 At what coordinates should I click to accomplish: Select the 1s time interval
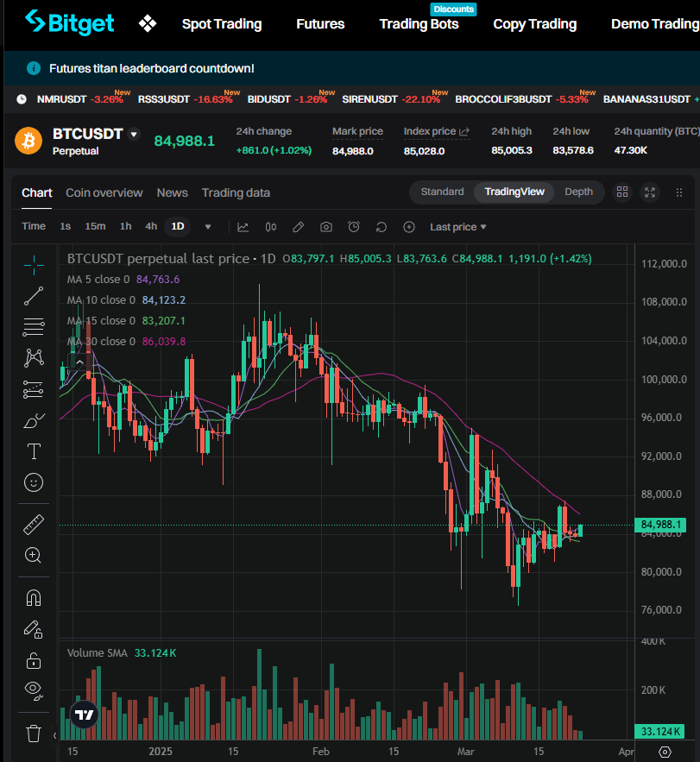point(65,226)
